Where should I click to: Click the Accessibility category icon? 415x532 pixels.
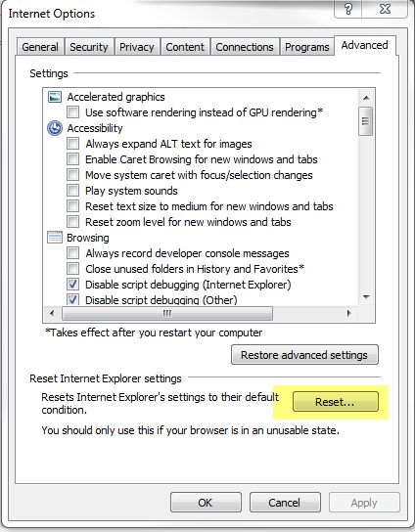55,128
